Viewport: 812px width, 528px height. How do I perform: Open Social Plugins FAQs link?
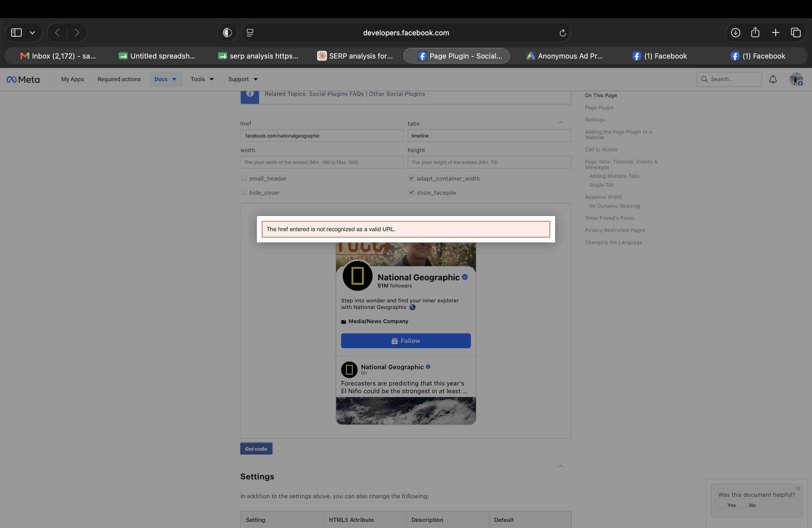[336, 94]
